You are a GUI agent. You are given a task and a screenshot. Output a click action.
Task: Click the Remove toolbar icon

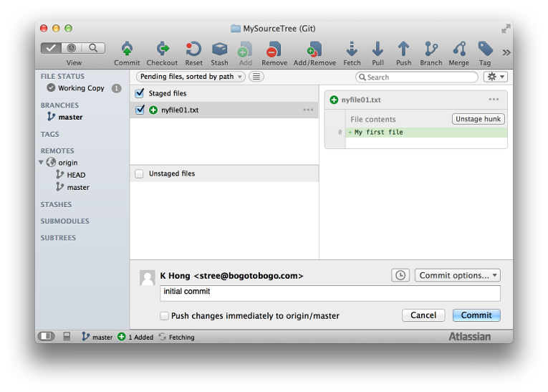274,49
